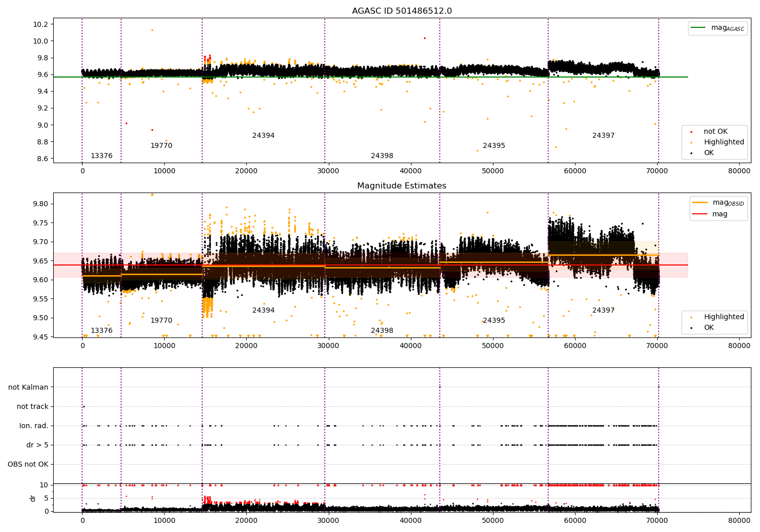
Task: Click the 24395 label in the top plot
Action: (x=494, y=146)
